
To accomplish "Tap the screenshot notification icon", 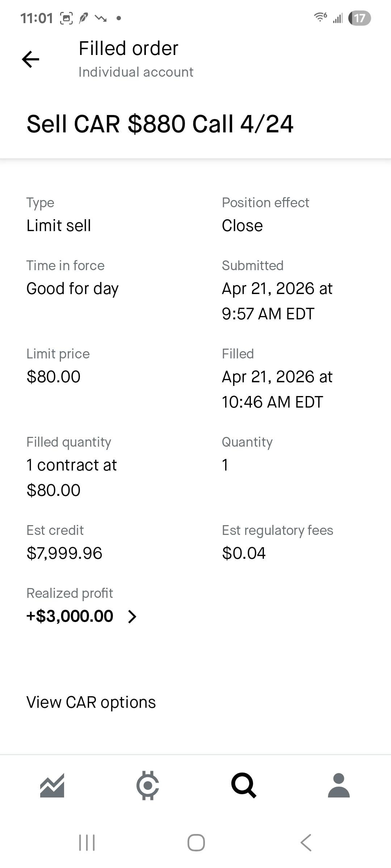I will [x=66, y=18].
